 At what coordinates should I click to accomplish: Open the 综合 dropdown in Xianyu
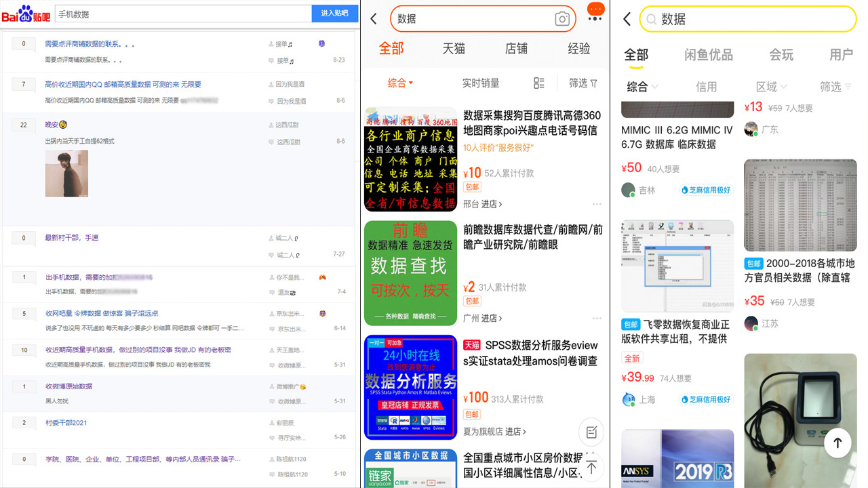pos(642,87)
